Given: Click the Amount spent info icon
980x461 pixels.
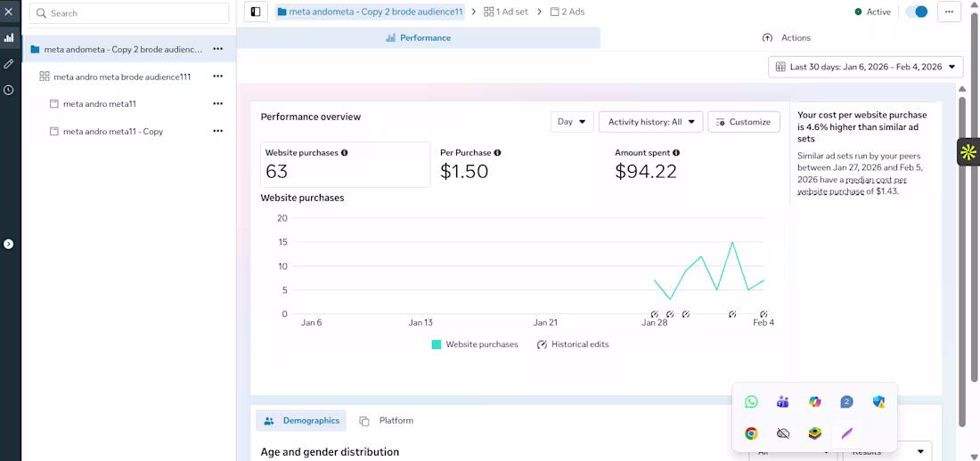Looking at the screenshot, I should pyautogui.click(x=676, y=153).
